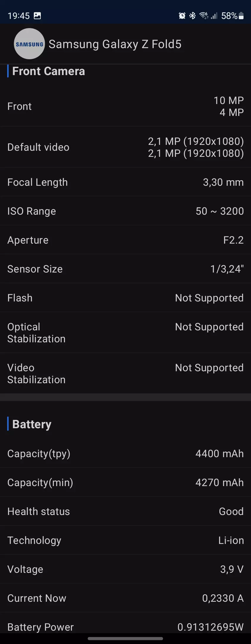
Task: Select the Aperture F2.2 row
Action: click(125, 240)
